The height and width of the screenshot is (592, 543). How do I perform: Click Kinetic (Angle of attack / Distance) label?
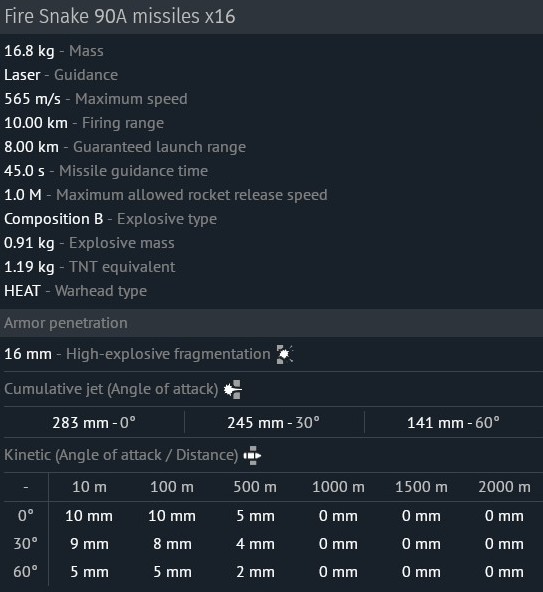[x=121, y=455]
